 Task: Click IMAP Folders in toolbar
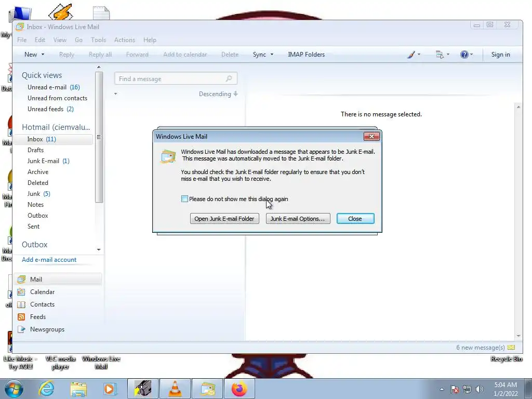pyautogui.click(x=306, y=54)
